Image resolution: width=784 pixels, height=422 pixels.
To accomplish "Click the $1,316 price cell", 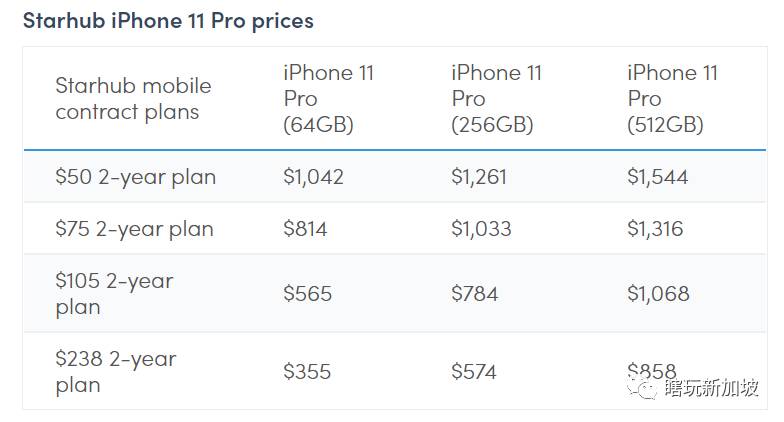I will click(655, 229).
